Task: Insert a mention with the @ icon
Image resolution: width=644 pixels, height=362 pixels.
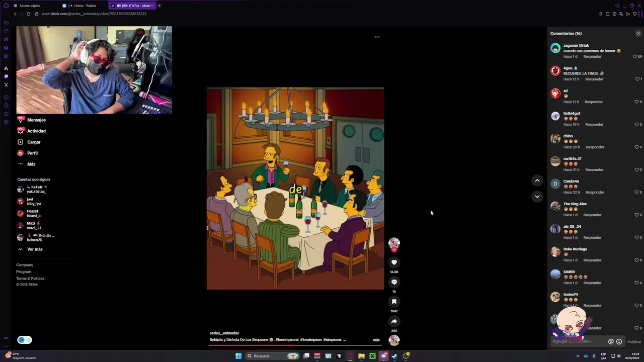Action: pyautogui.click(x=611, y=342)
